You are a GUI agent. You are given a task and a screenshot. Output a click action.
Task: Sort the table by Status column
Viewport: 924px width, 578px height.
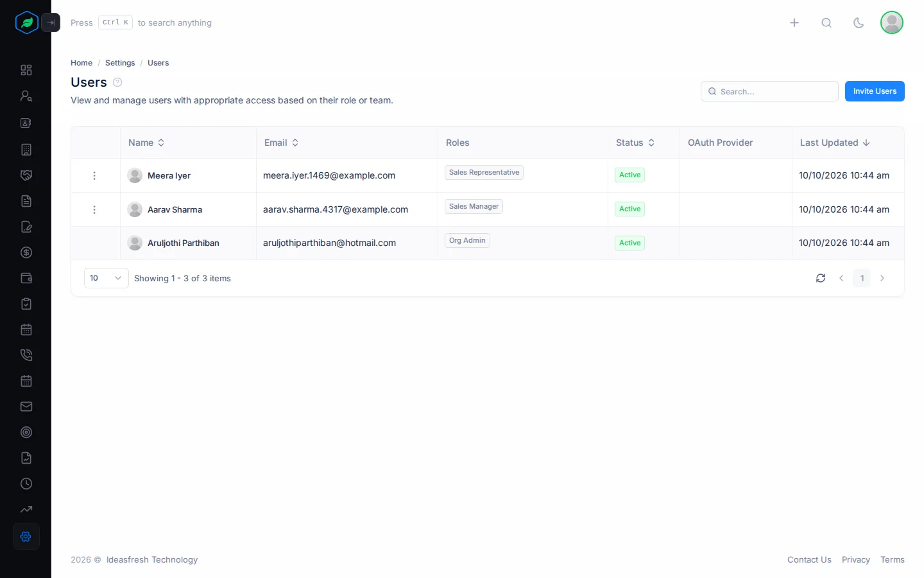[635, 143]
